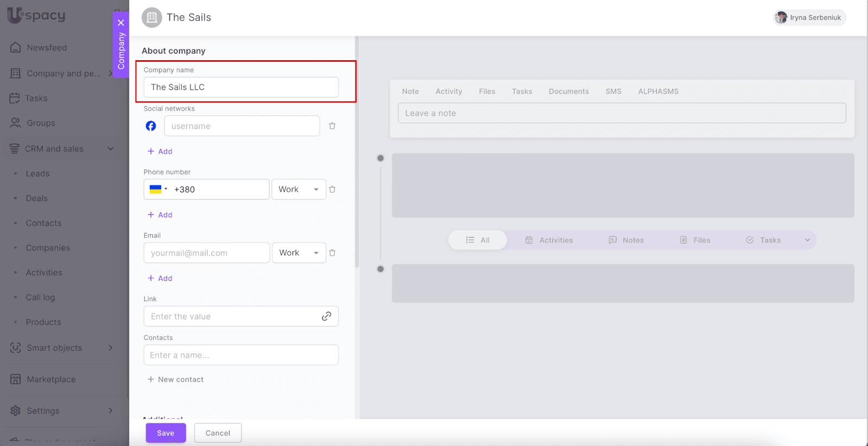Screen dimensions: 868x446
Task: Delete the Facebook social network row
Action: pyautogui.click(x=332, y=126)
